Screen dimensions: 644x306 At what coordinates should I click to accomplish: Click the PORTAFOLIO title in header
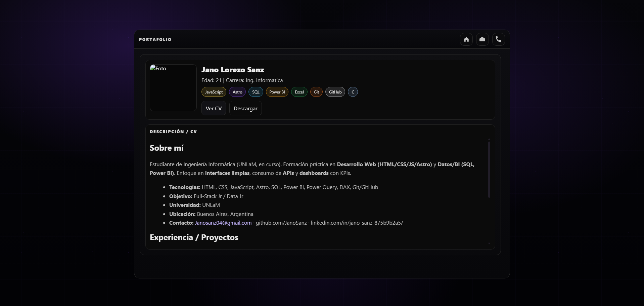[x=155, y=40]
